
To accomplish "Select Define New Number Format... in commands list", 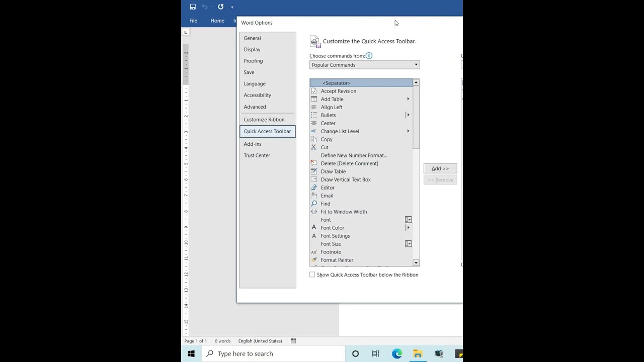I will coord(361,155).
